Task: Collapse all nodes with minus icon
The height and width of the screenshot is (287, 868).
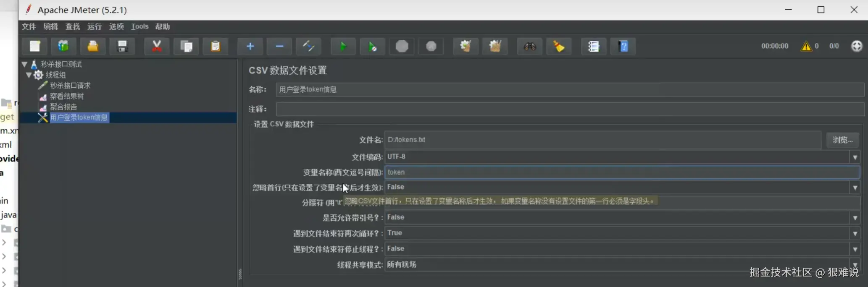Action: click(x=279, y=46)
